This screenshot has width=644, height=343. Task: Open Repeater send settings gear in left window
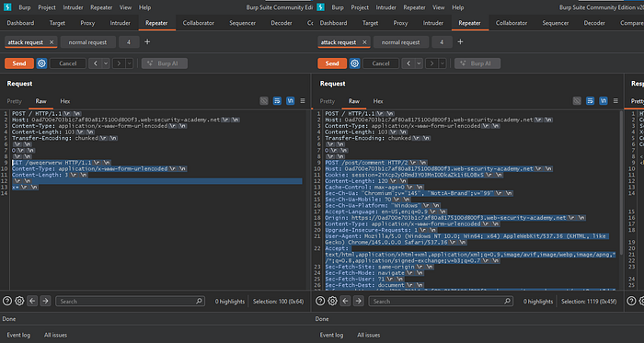(41, 63)
